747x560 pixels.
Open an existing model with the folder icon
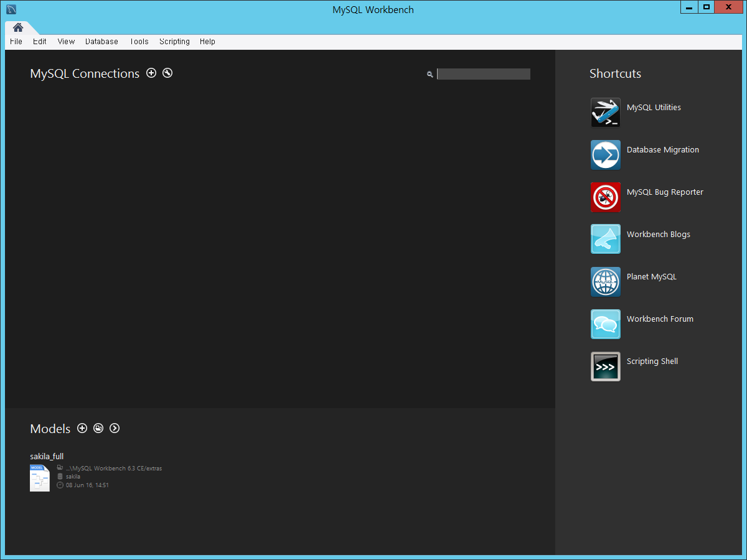[98, 428]
